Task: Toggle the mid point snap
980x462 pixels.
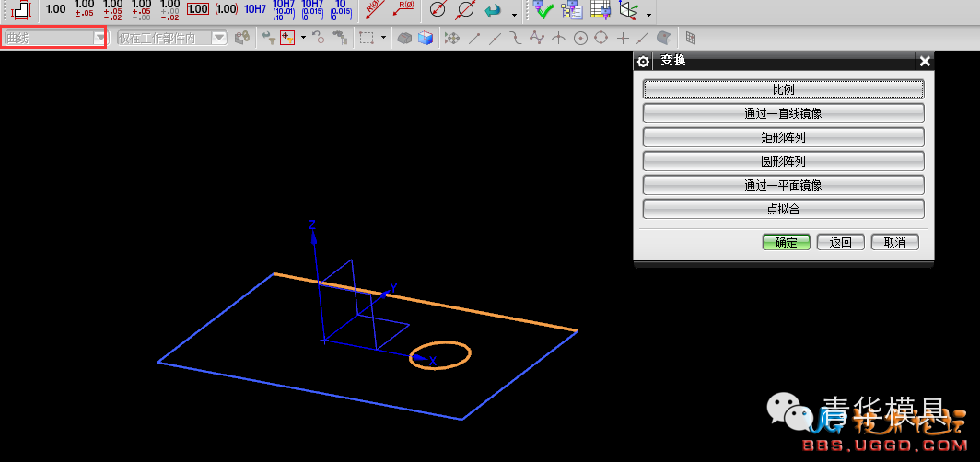Action: click(495, 38)
